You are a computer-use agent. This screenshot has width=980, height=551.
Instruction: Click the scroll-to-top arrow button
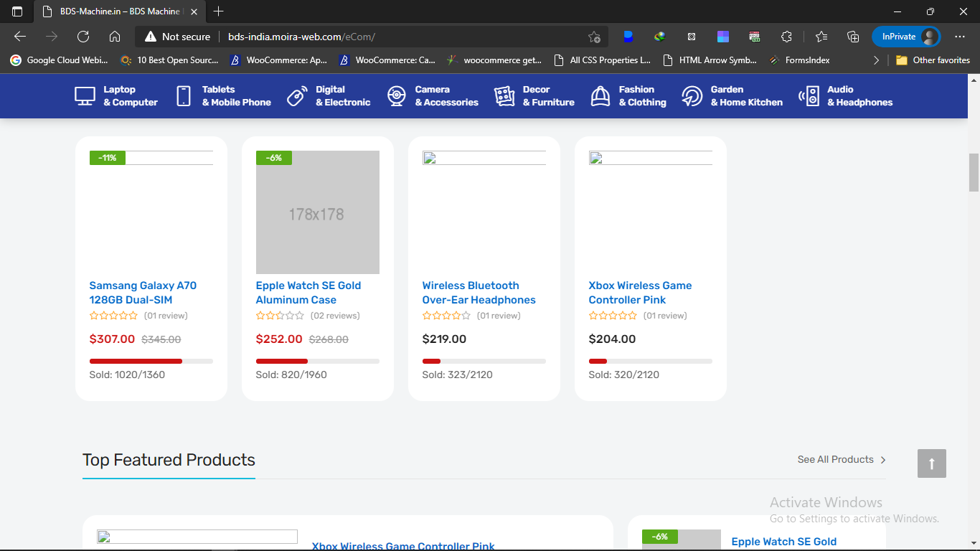tap(932, 463)
